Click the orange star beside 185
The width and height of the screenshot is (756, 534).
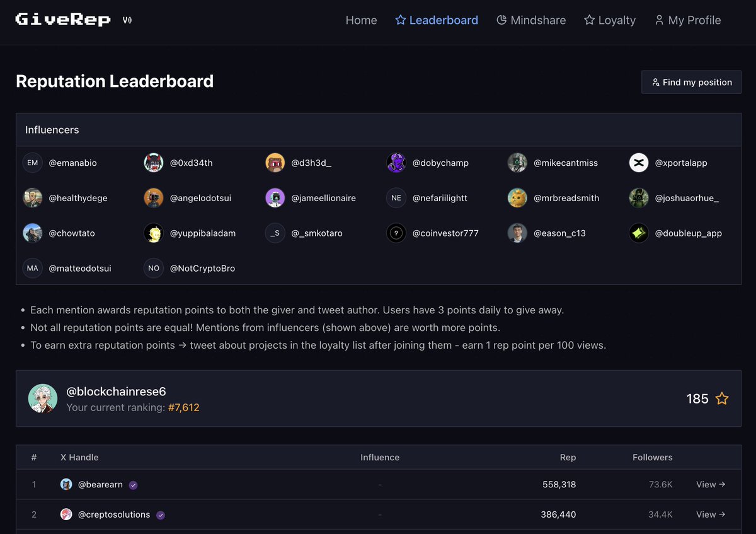coord(722,398)
